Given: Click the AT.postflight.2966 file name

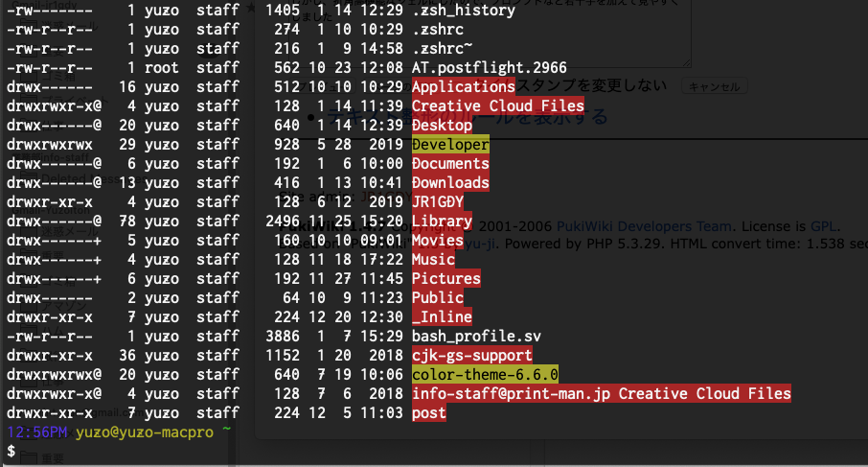Looking at the screenshot, I should 489,68.
